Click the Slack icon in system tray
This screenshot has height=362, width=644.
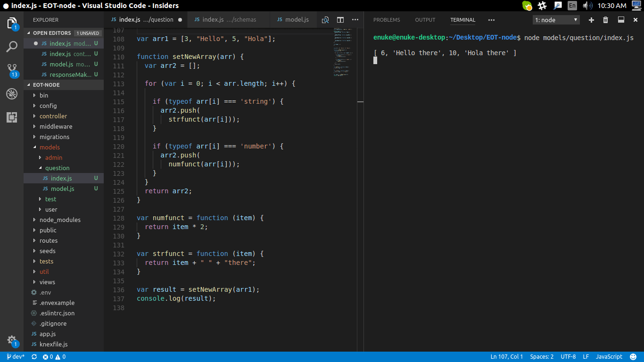pyautogui.click(x=542, y=6)
